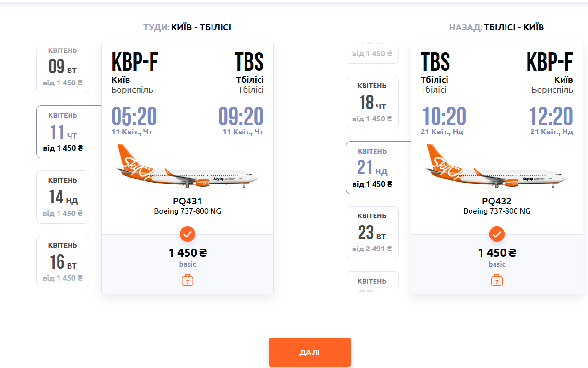
Task: Click the outbound 1 450 ₴ basic fare
Action: pyautogui.click(x=188, y=253)
